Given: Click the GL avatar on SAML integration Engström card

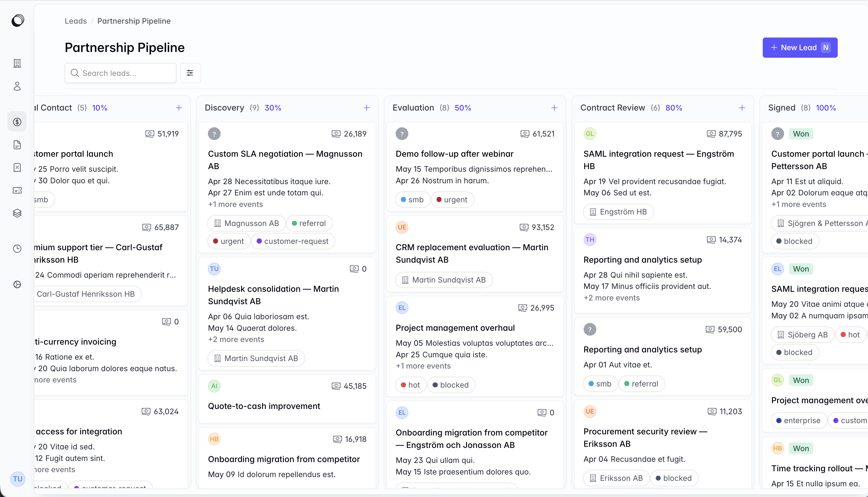Looking at the screenshot, I should (590, 134).
